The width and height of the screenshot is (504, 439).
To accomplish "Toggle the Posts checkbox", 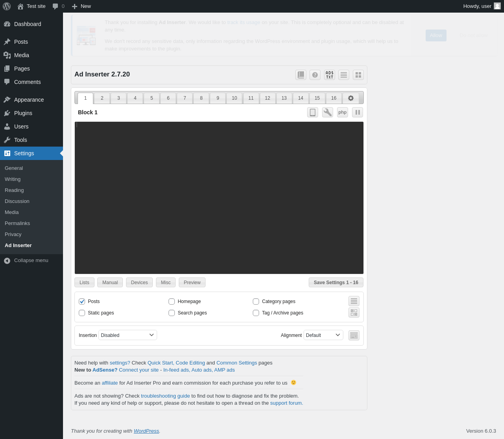I will pyautogui.click(x=82, y=301).
